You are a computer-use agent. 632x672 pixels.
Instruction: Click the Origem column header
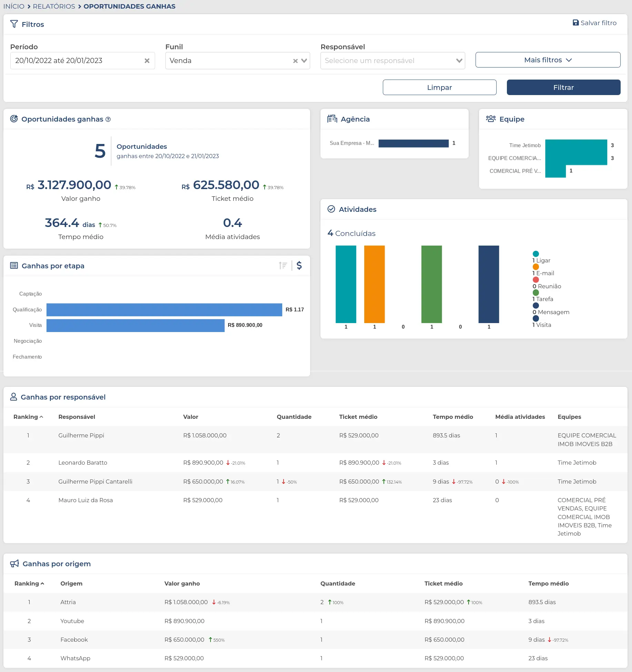71,583
